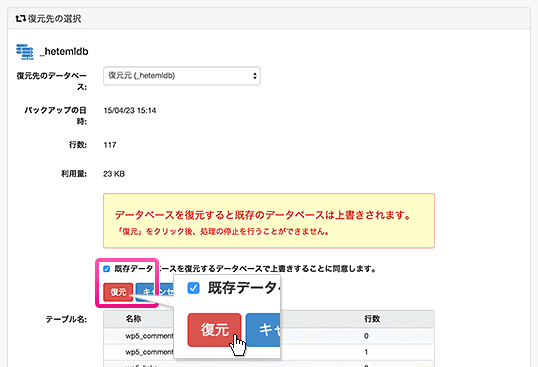Screen dimensions: 538x367
Task: Click the small red 復元 button
Action: (x=118, y=292)
